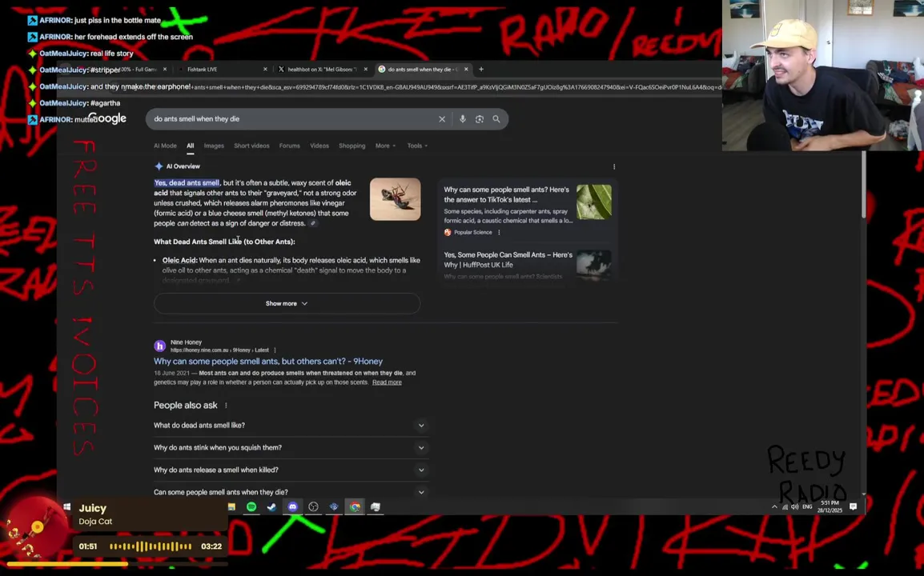This screenshot has height=576, width=924.
Task: Open Discord from the taskbar
Action: pos(293,506)
